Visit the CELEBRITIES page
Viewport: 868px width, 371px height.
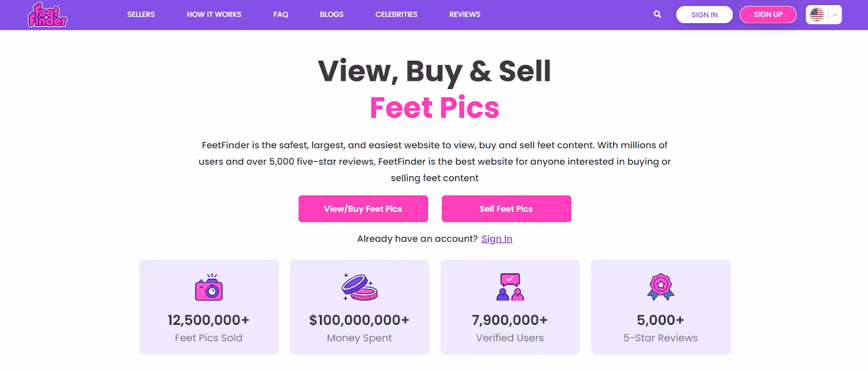pyautogui.click(x=397, y=14)
